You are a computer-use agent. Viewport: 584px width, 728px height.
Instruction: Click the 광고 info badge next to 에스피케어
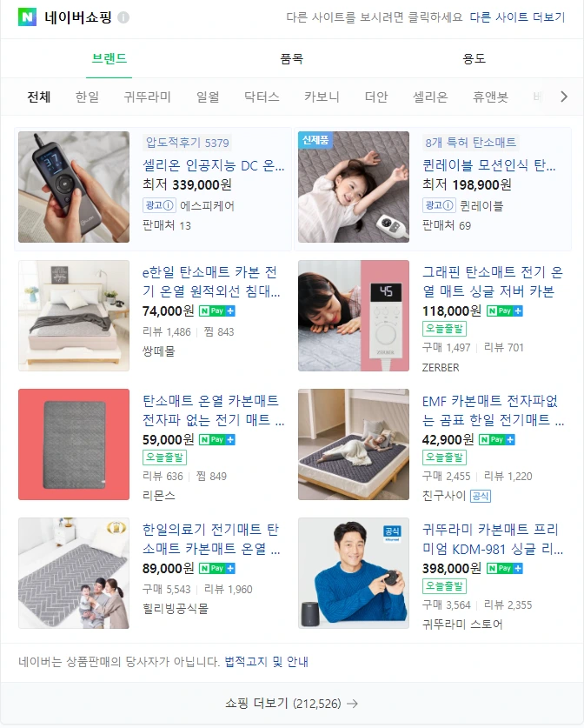(x=159, y=205)
